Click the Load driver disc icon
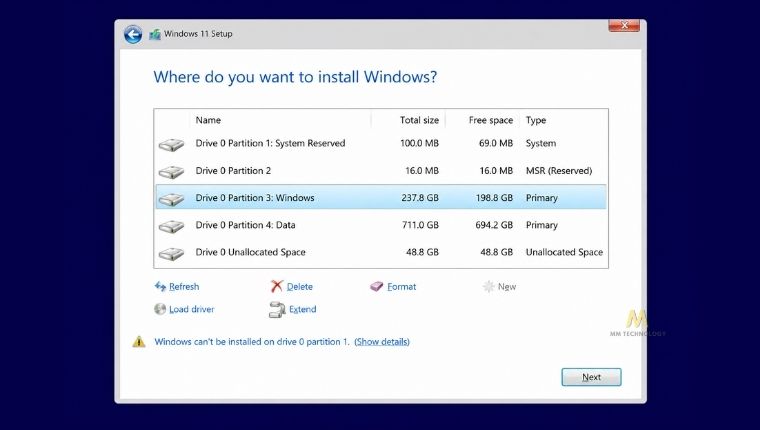 160,309
